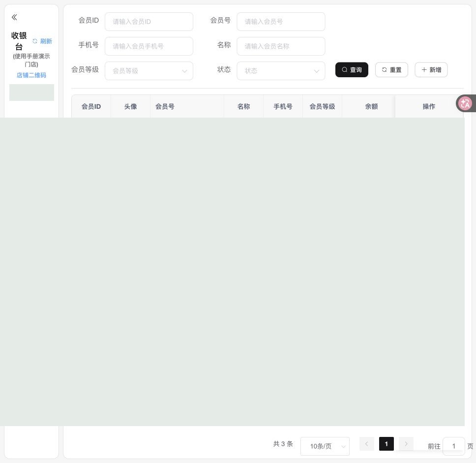Click the 操作 column header

pos(429,106)
